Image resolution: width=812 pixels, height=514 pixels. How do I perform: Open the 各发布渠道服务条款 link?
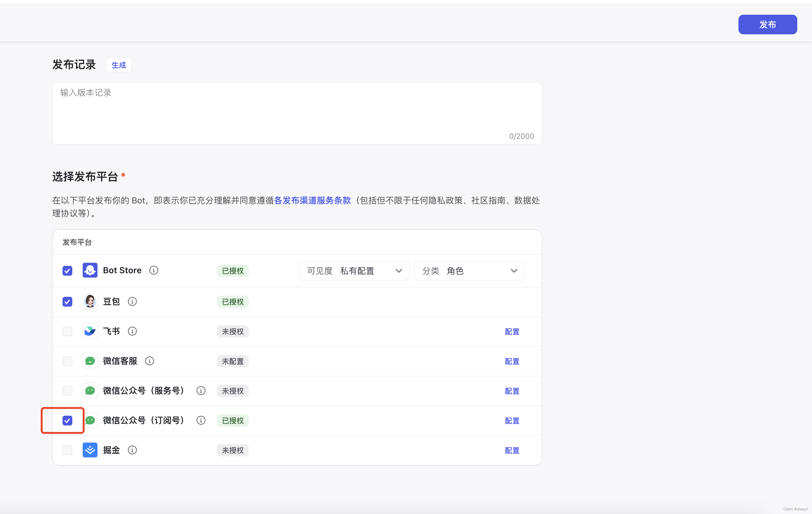313,201
